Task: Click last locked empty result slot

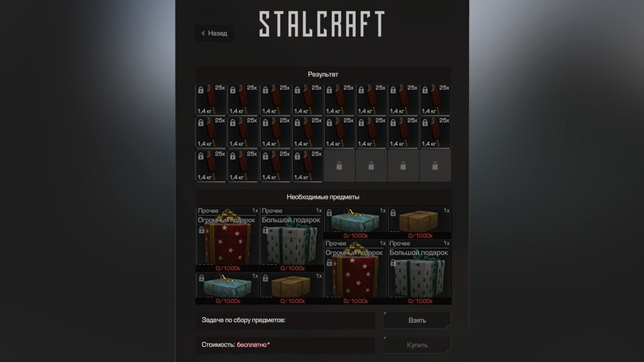Action: pos(435,165)
